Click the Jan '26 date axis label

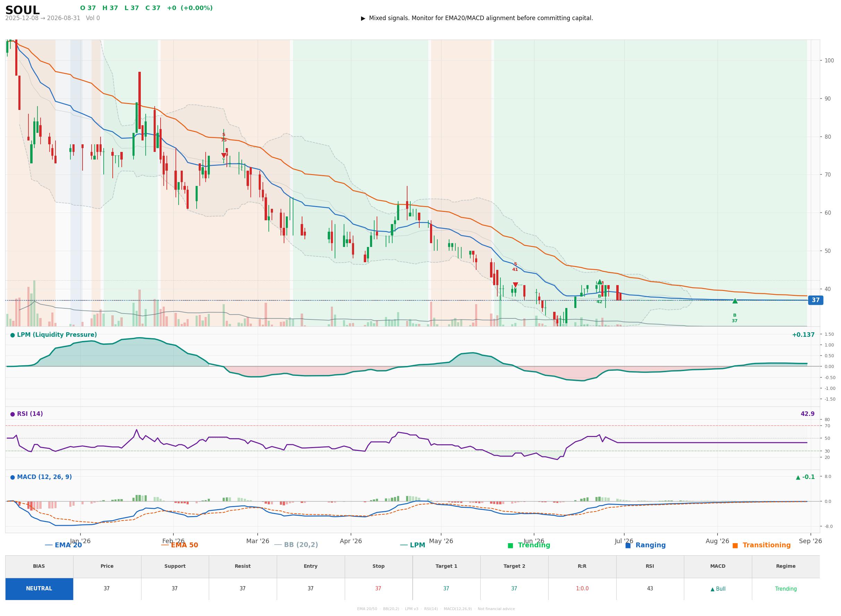click(x=80, y=541)
